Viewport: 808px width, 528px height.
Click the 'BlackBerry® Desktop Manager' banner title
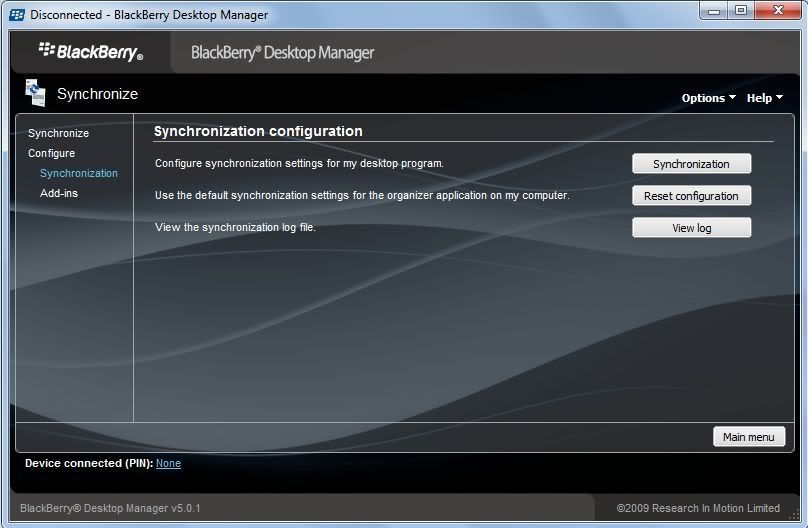282,53
